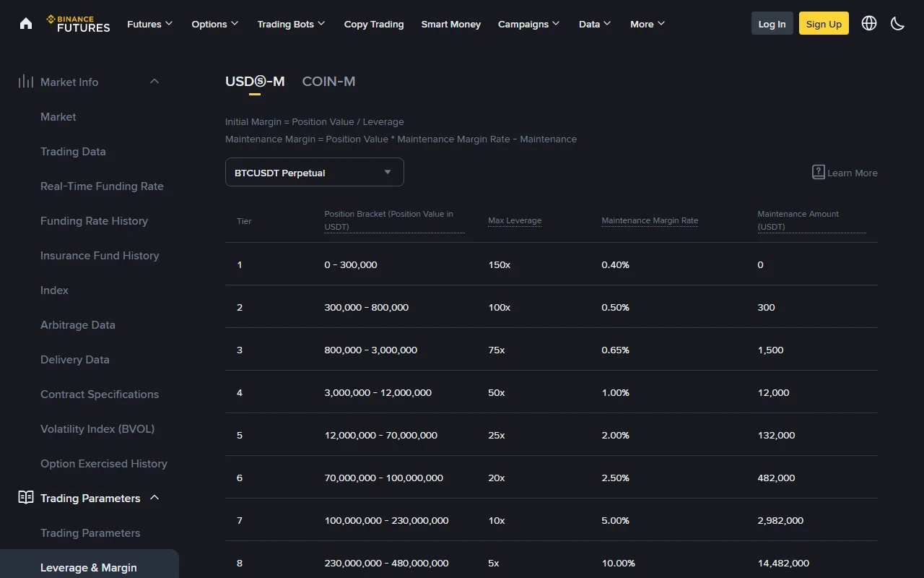Click the Log In button

click(772, 24)
